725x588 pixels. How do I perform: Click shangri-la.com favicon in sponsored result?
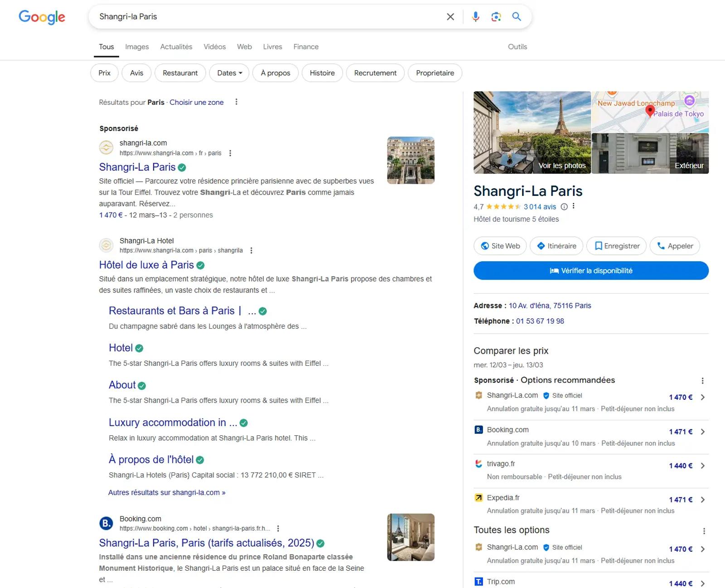106,147
